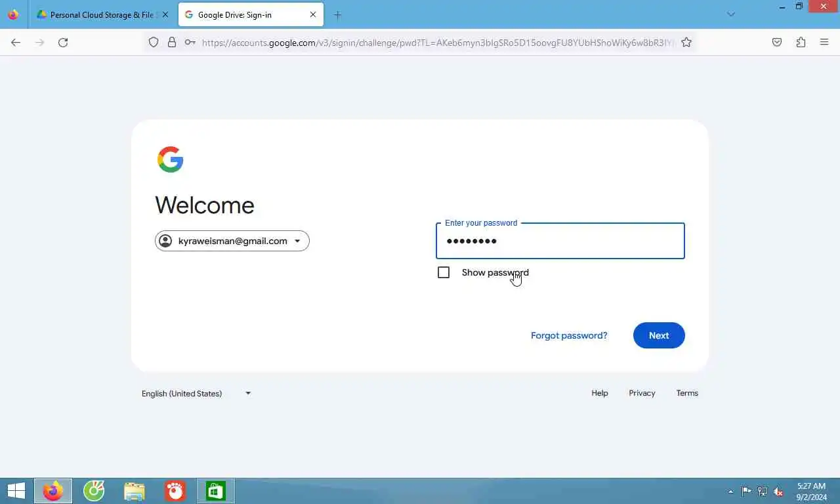Click the Enter your password field

560,241
